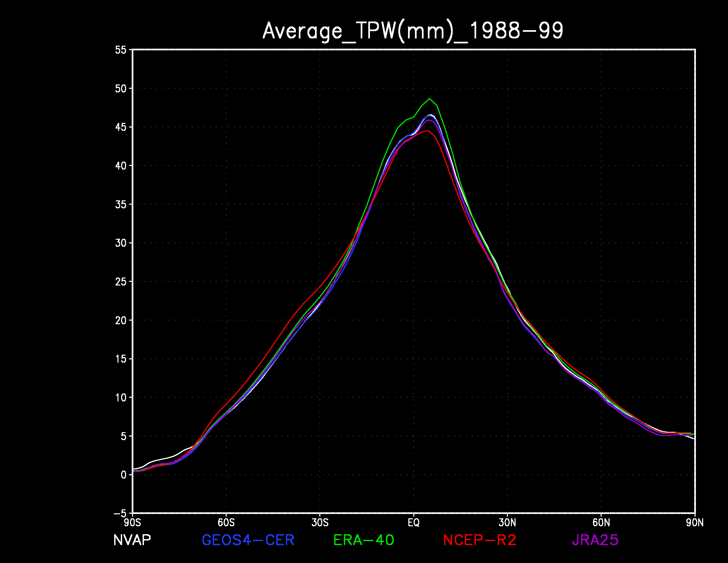The image size is (728, 563).
Task: Click the green ERA-40 curve peak
Action: click(429, 99)
